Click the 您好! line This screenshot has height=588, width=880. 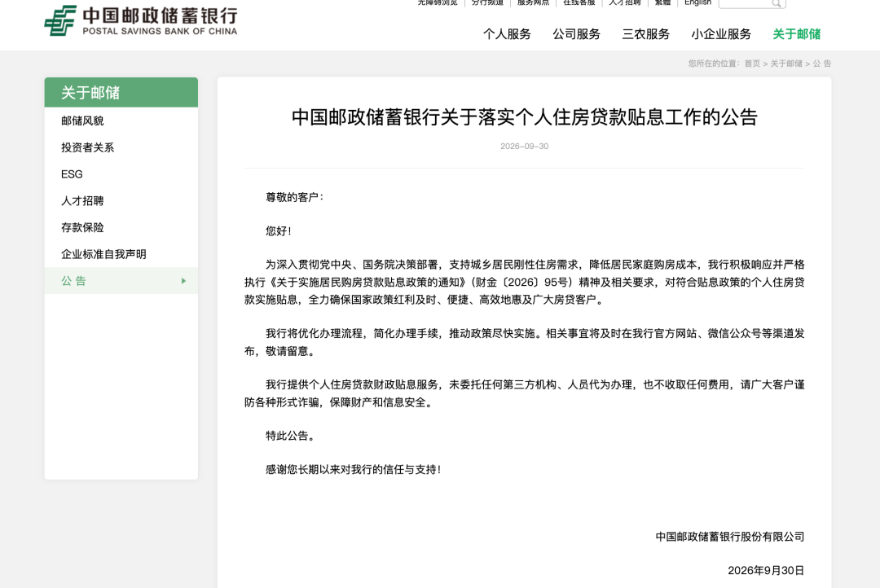(x=279, y=230)
